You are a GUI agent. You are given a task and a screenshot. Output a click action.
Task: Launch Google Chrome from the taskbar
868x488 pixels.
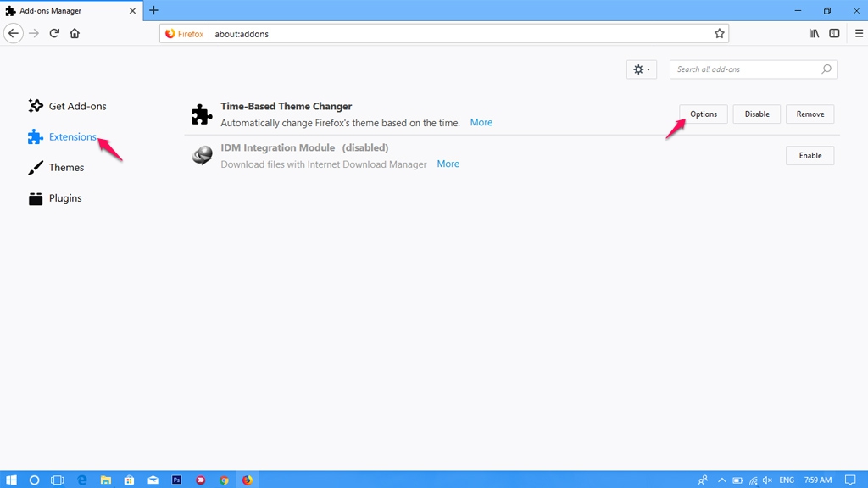pos(224,480)
